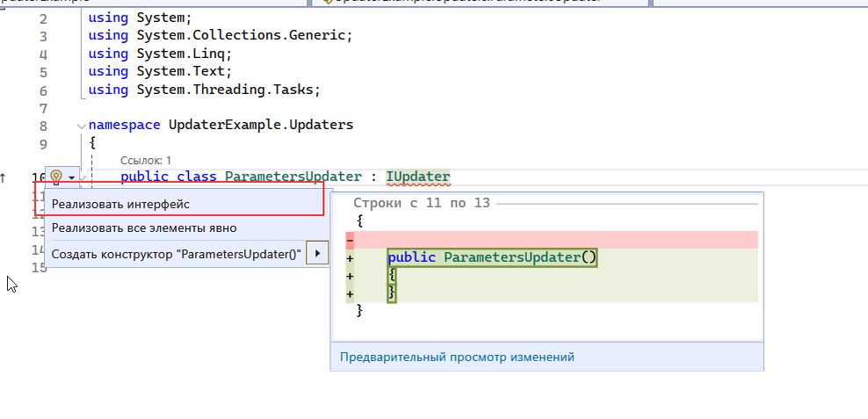Click "public ParametersUpdater()" in the preview
Image resolution: width=868 pixels, height=419 pixels.
click(492, 257)
